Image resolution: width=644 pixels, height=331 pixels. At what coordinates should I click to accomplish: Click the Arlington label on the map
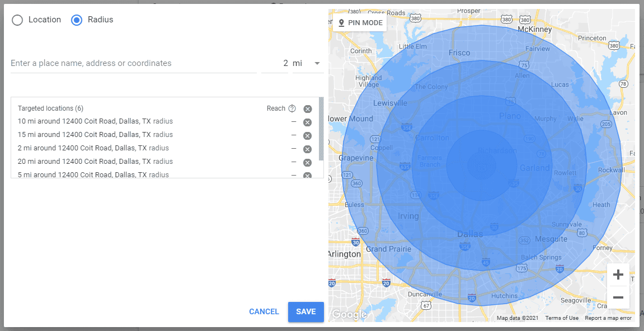(344, 254)
